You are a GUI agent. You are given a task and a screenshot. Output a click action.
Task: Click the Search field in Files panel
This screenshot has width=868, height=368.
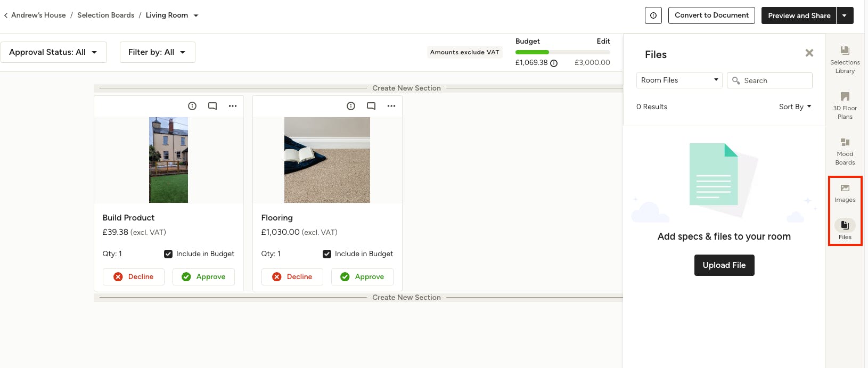769,80
